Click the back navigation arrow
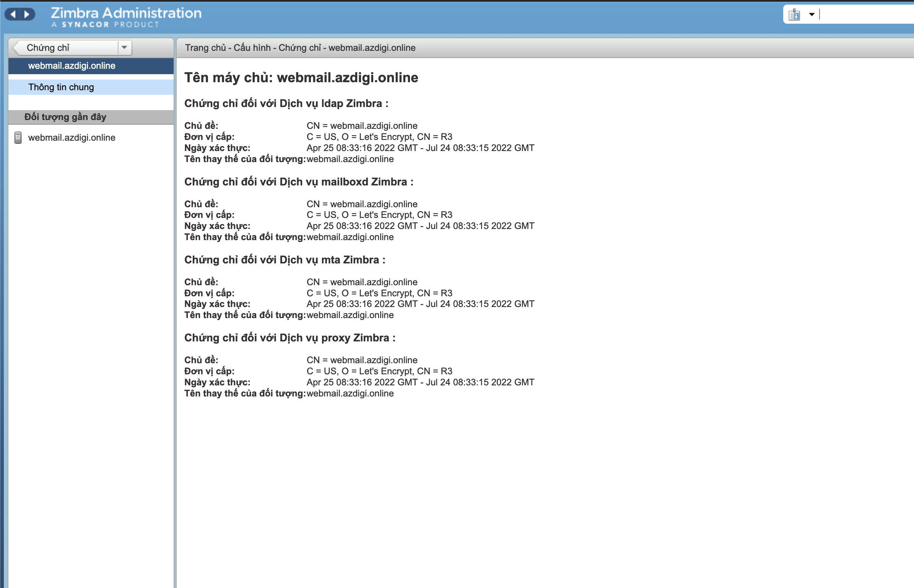 click(x=13, y=15)
